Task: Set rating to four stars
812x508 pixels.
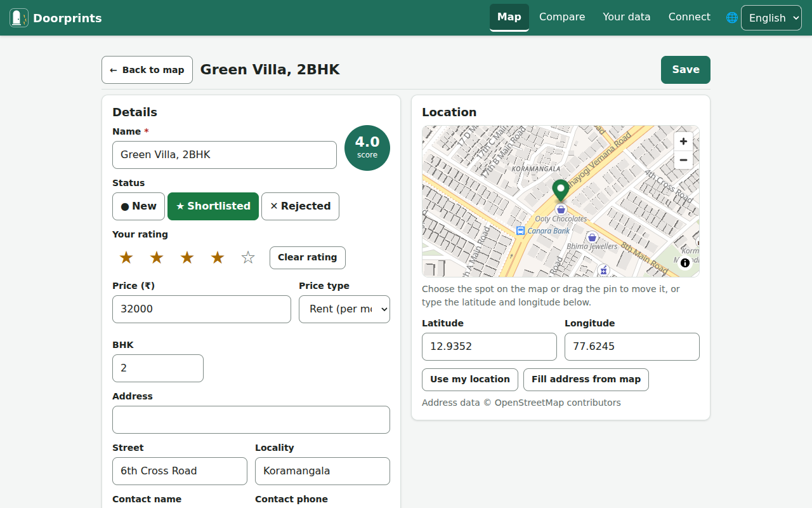Action: click(218, 258)
